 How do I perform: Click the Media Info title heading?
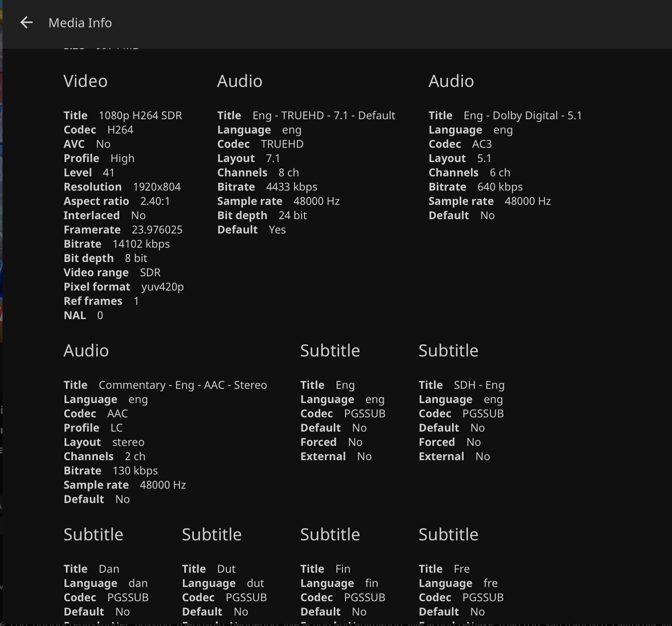point(80,23)
